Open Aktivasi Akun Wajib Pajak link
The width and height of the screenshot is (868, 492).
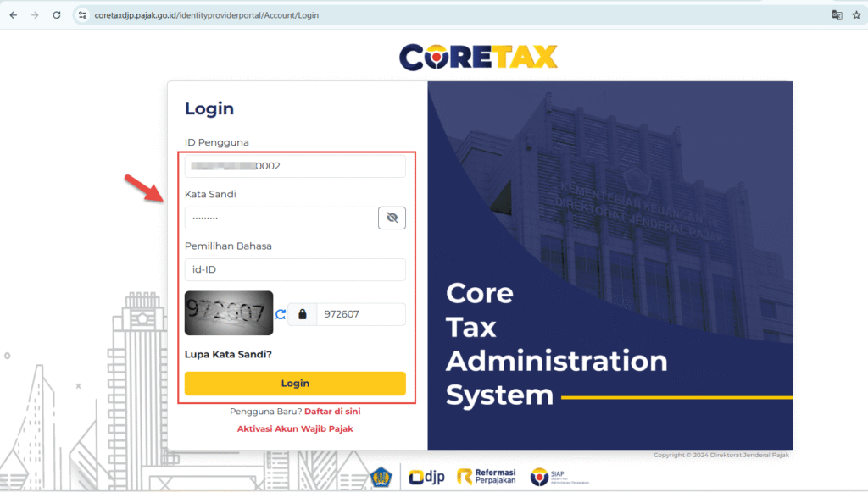click(x=295, y=429)
